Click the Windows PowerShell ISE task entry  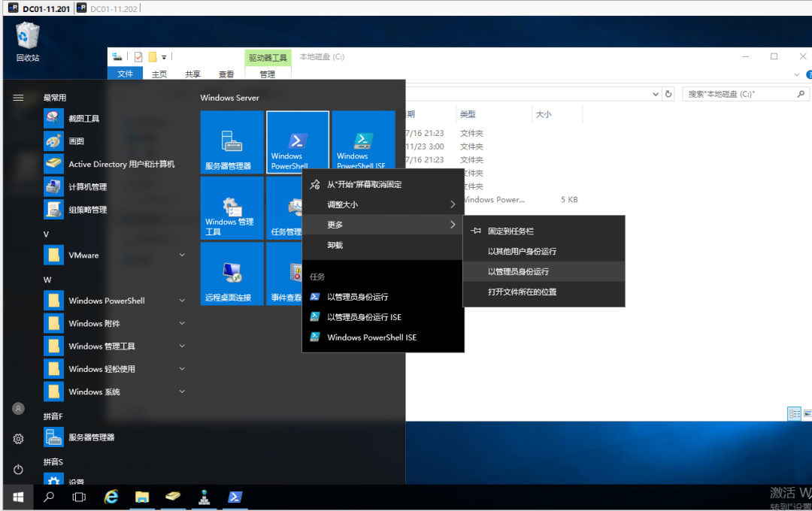[x=383, y=337]
